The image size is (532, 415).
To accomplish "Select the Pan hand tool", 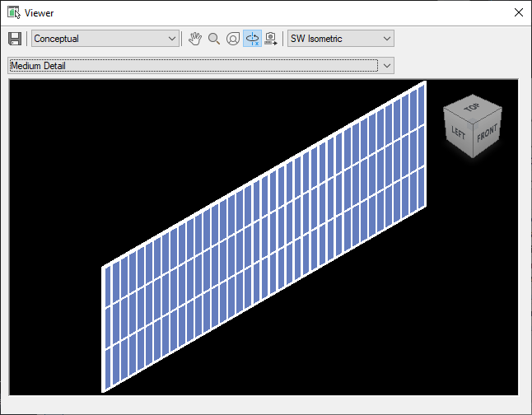I will point(195,39).
